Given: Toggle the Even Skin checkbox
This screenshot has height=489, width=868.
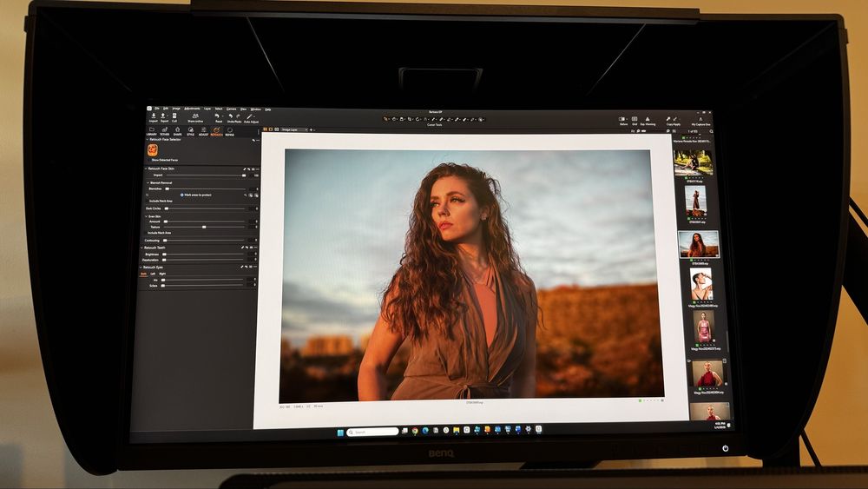Looking at the screenshot, I should click(146, 216).
